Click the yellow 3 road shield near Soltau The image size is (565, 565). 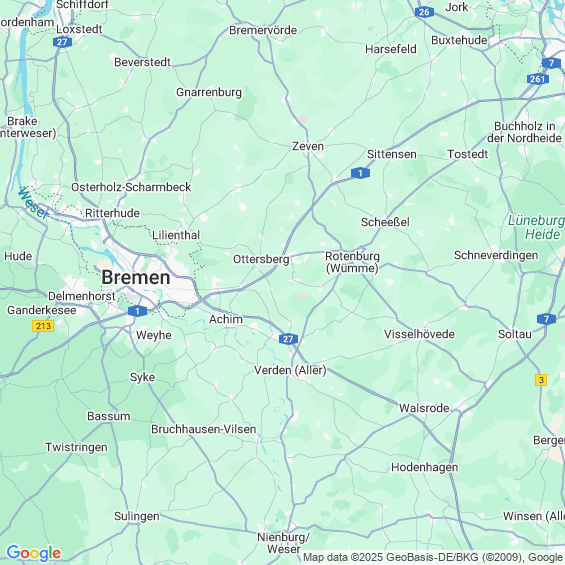pyautogui.click(x=541, y=380)
